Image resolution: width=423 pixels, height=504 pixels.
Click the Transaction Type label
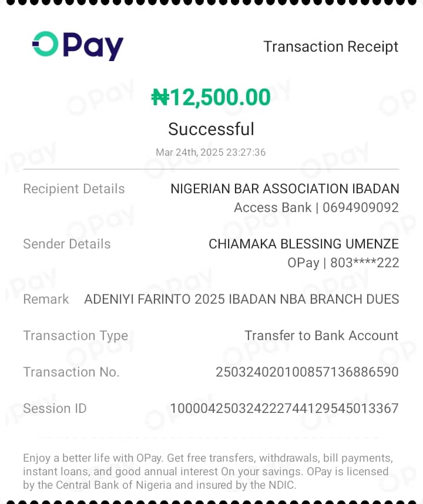[x=76, y=336]
